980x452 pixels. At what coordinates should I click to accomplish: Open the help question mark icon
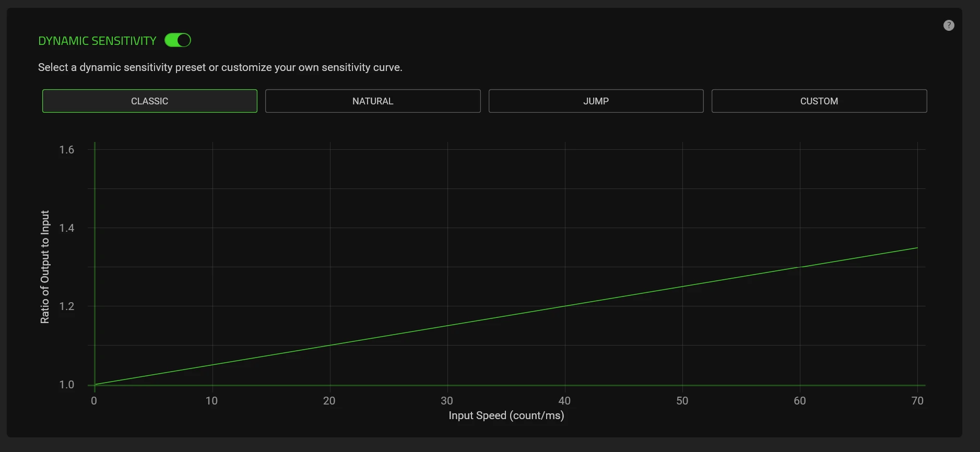949,26
